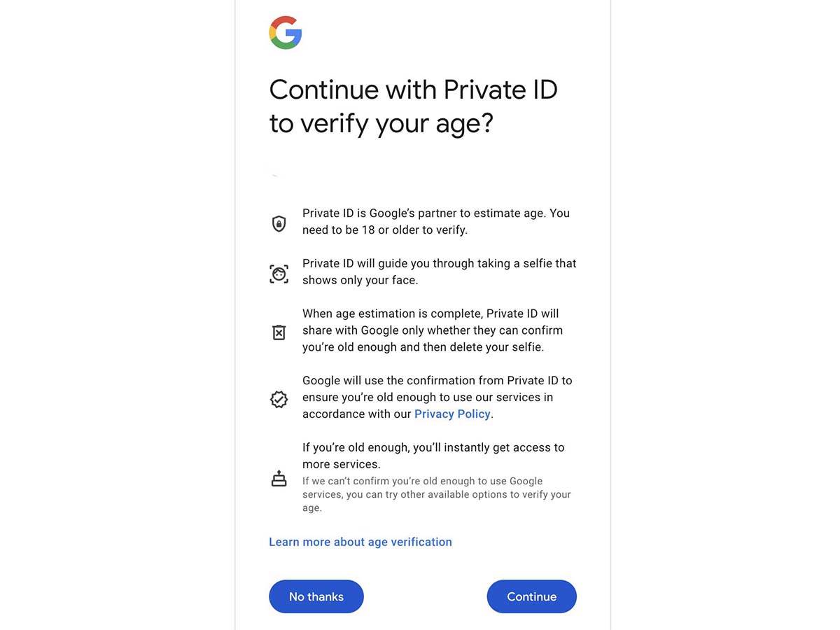The image size is (840, 630).
Task: Select the face scan selfie icon
Action: click(x=279, y=273)
